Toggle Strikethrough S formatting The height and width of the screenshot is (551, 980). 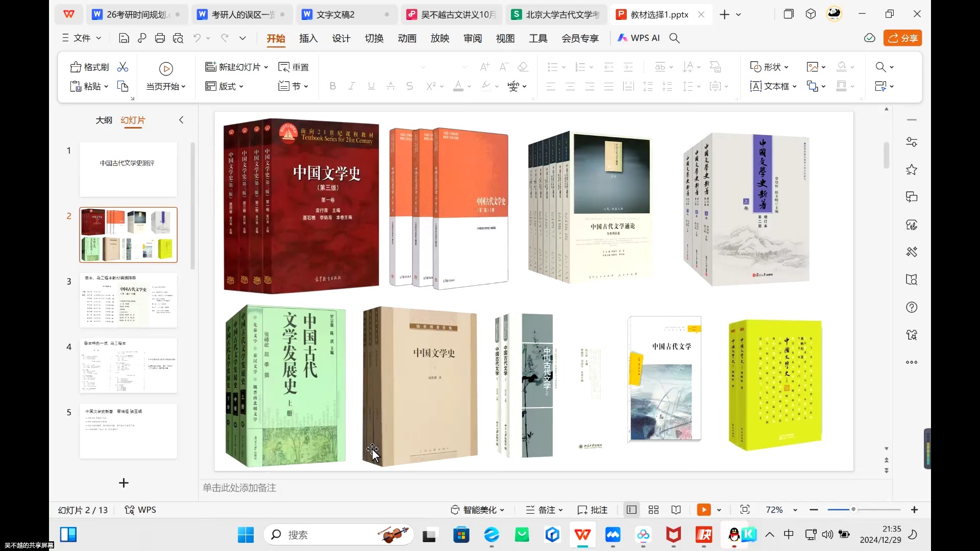pyautogui.click(x=409, y=86)
